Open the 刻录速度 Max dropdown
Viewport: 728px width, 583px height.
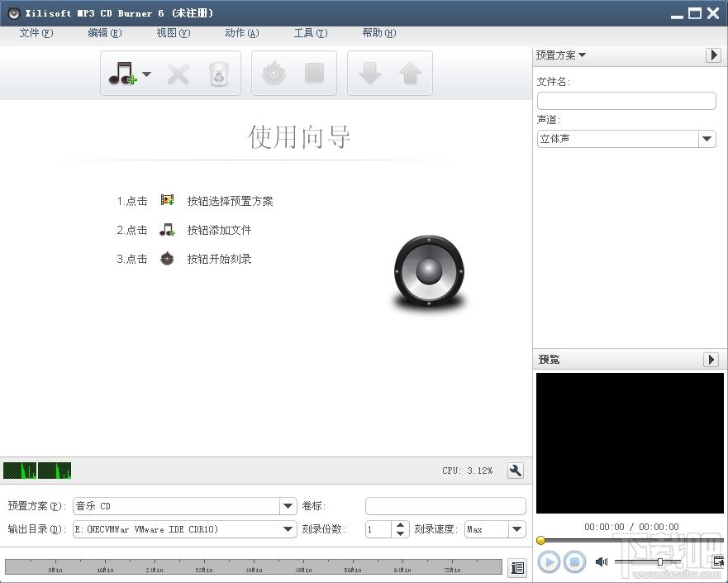pyautogui.click(x=495, y=529)
